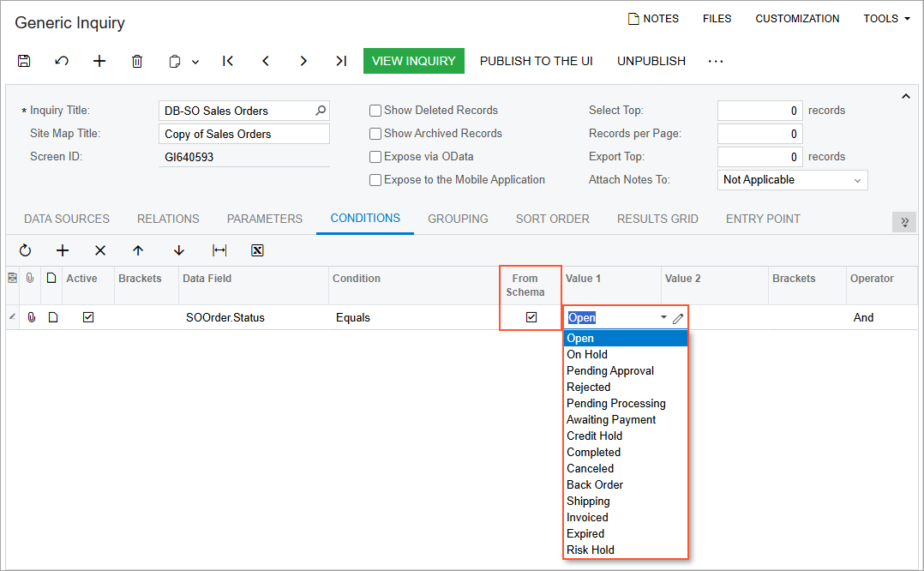Delete the inquiry with trash icon
Viewport: 924px width, 571px height.
137,61
